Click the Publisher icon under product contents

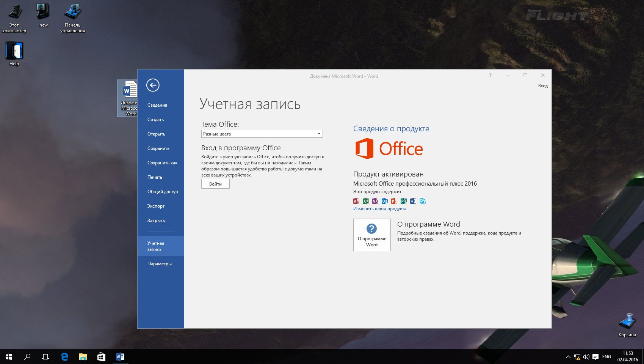coord(404,201)
